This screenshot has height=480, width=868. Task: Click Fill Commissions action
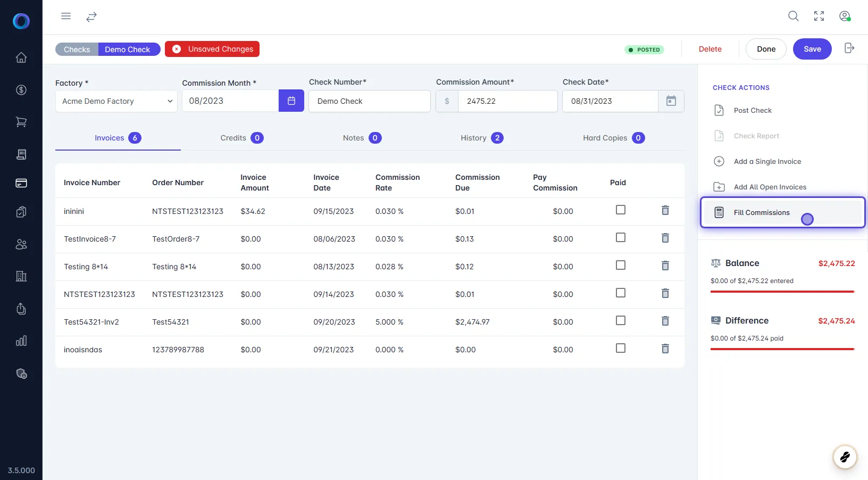(782, 212)
